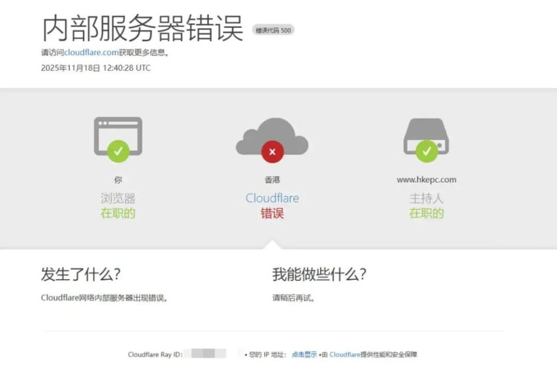Click the 在职的 status under 浏览器
The width and height of the screenshot is (557, 392).
click(118, 213)
